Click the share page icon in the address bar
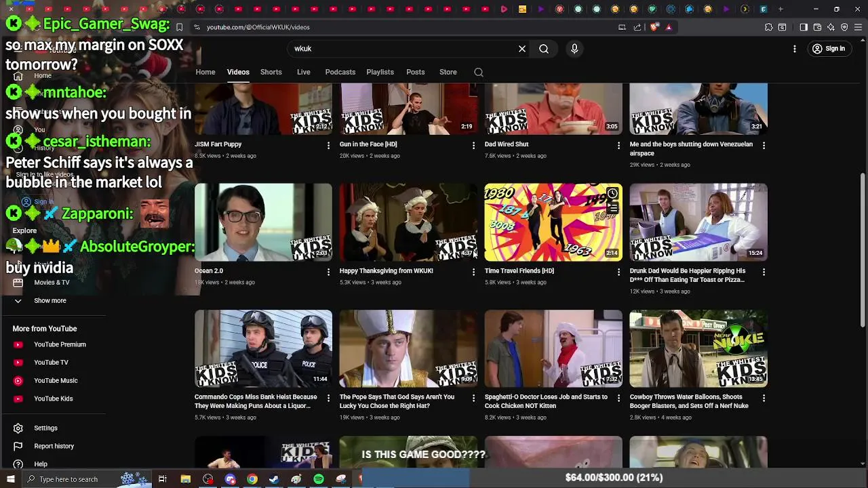Screen dimensions: 868x488 point(637,27)
